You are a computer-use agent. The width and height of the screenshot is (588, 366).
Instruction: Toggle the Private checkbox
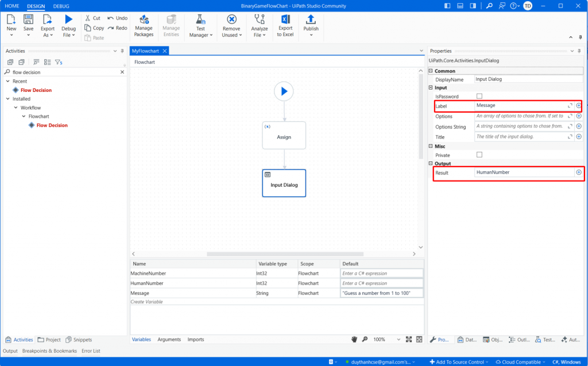pyautogui.click(x=479, y=155)
